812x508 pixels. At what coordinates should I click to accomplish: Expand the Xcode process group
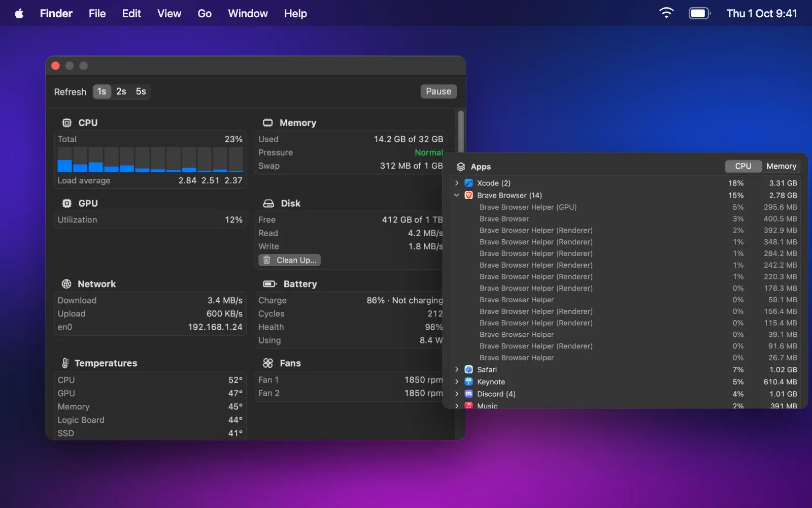click(x=457, y=183)
